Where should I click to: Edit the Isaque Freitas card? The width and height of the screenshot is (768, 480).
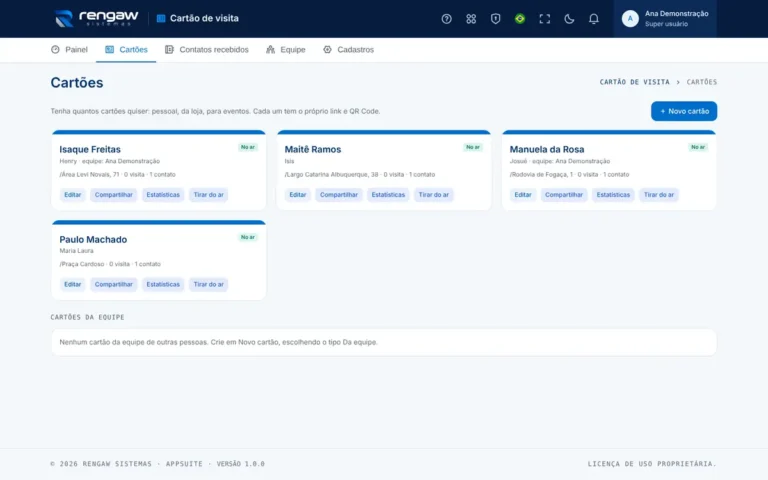point(72,194)
